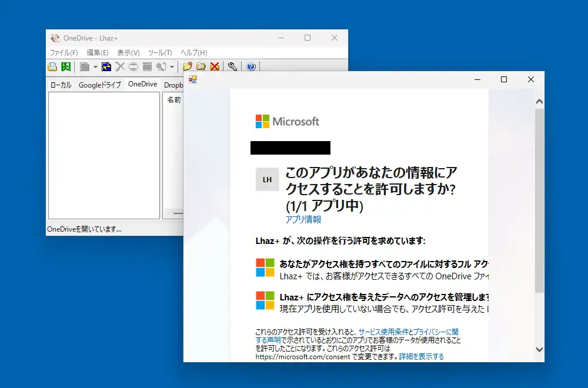Click the green extract icon in toolbar
This screenshot has width=588, height=388.
point(66,67)
